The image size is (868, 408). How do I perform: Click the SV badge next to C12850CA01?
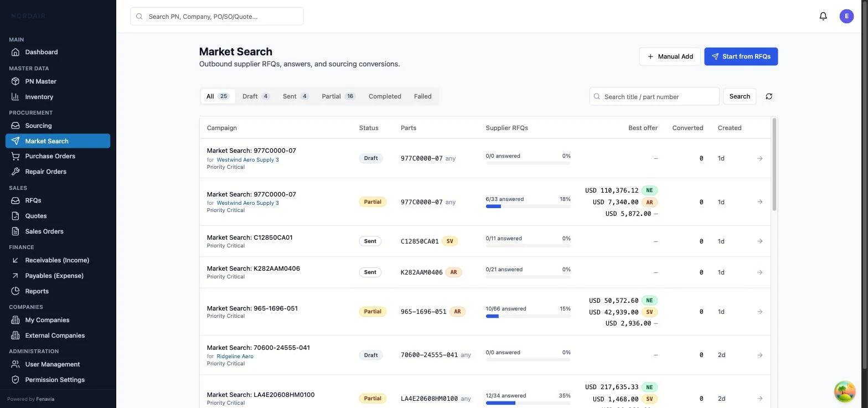point(449,241)
